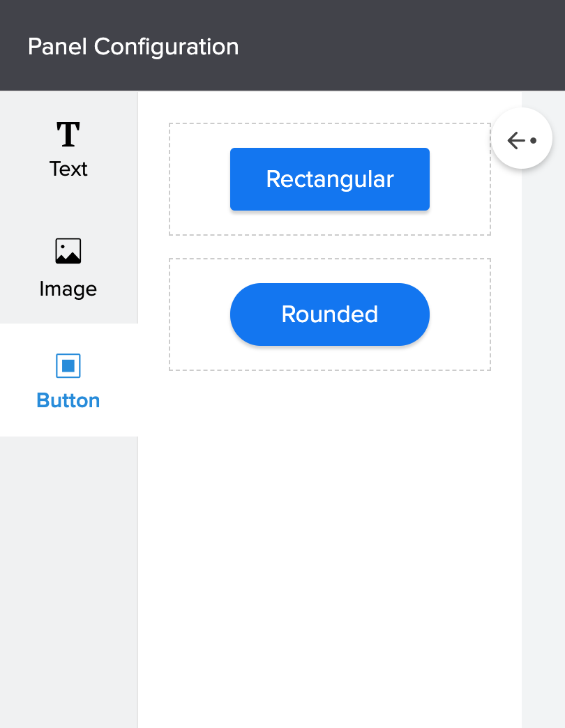565x728 pixels.
Task: Click the bold T text icon
Action: pos(68,135)
